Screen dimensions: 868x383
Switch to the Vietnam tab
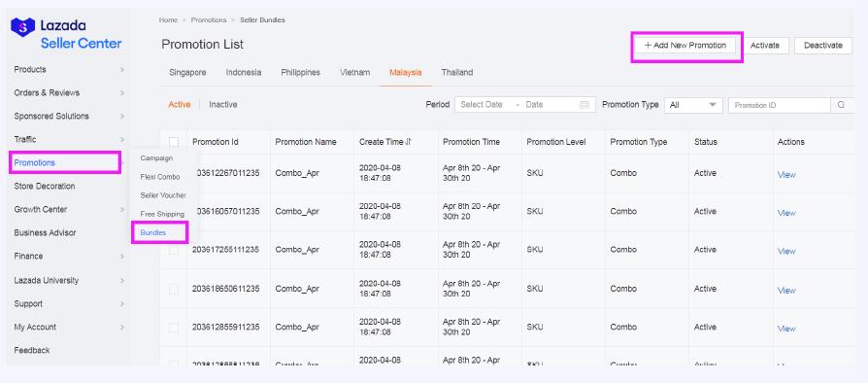(354, 73)
